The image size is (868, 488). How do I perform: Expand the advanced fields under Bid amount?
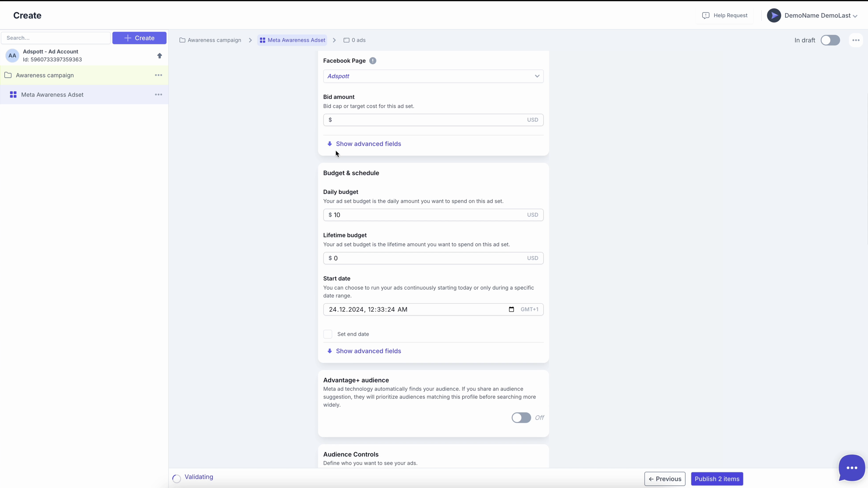coord(364,144)
